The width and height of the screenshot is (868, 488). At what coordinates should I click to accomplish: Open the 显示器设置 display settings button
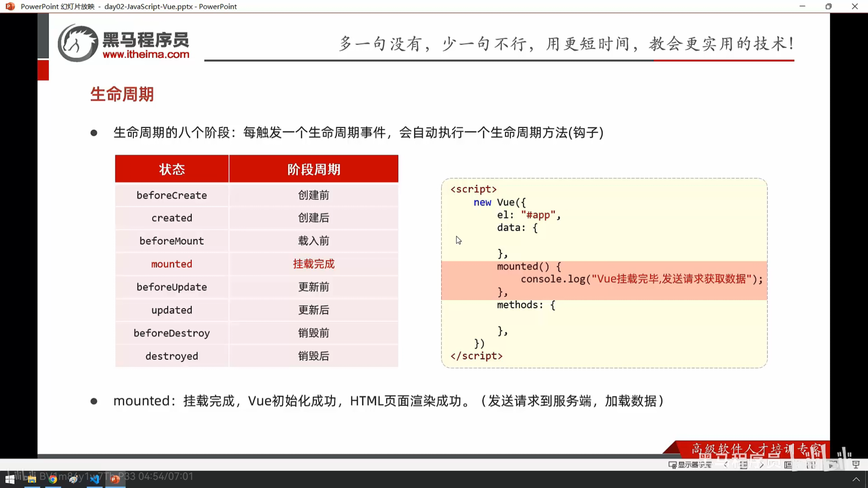click(690, 465)
